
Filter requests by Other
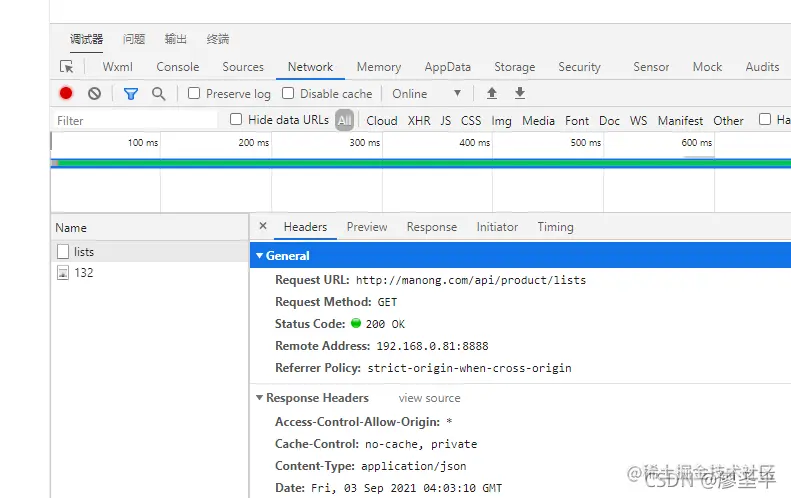coord(728,121)
